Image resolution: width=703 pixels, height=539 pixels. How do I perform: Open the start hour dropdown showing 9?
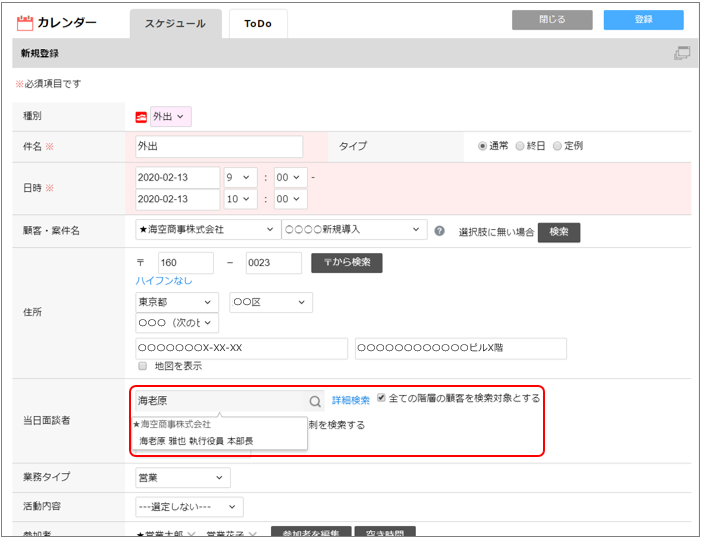coord(241,178)
